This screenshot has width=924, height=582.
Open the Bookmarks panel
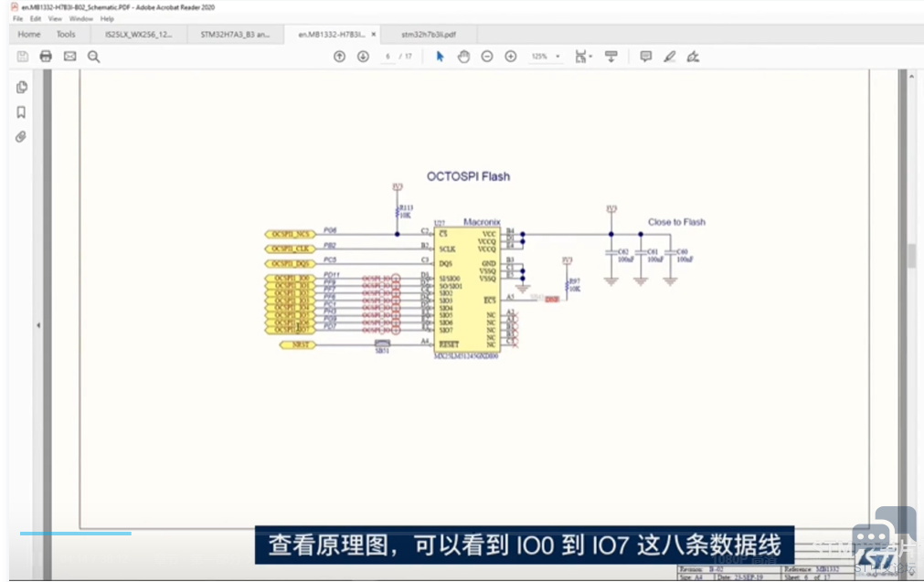[x=21, y=111]
